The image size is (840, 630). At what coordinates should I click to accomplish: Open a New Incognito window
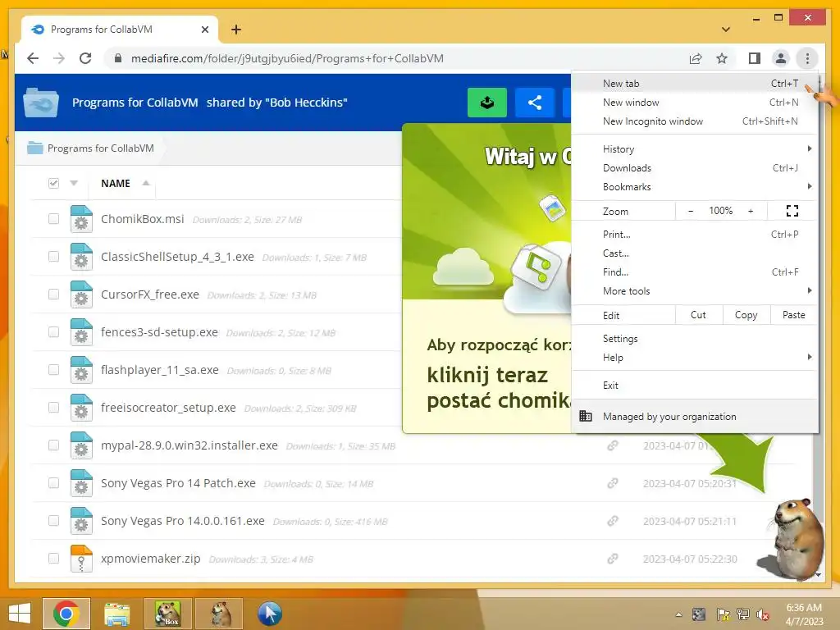pos(695,121)
